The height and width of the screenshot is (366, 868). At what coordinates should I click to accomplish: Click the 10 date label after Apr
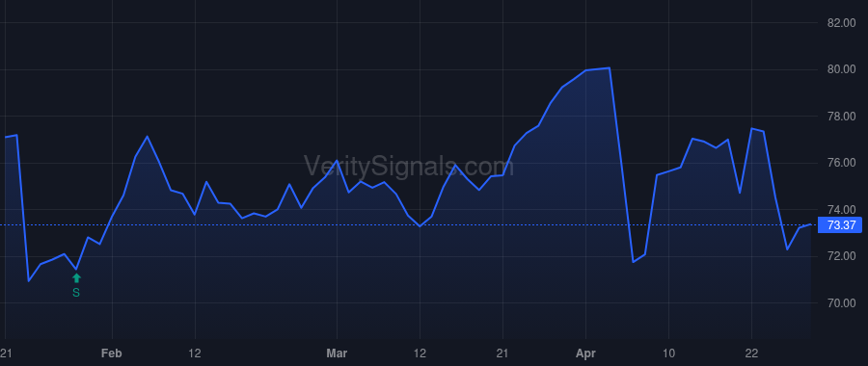click(668, 353)
